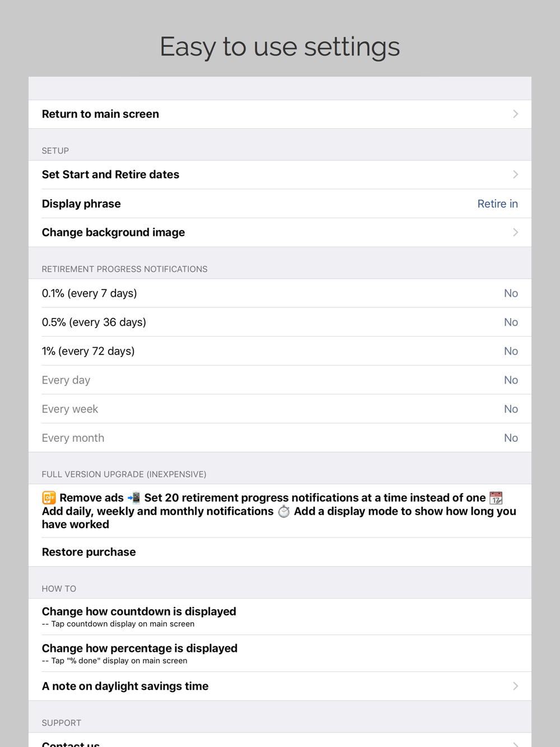
Task: Tap chevron for daylight savings time note
Action: click(x=515, y=686)
